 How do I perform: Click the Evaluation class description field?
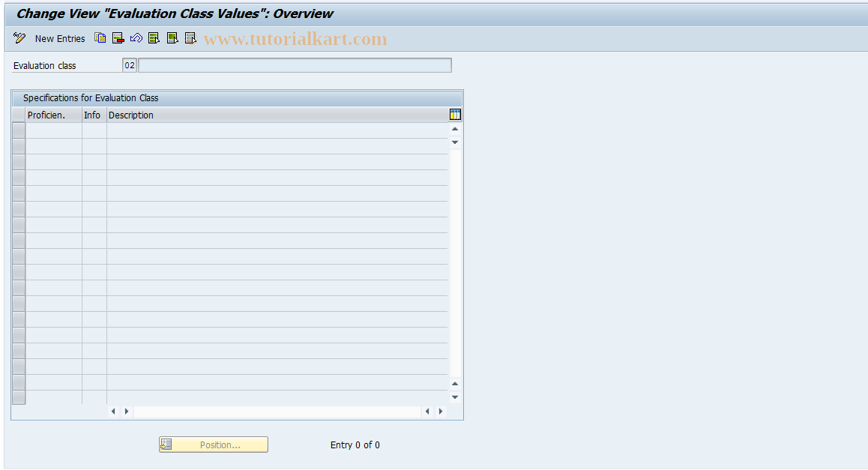[295, 65]
